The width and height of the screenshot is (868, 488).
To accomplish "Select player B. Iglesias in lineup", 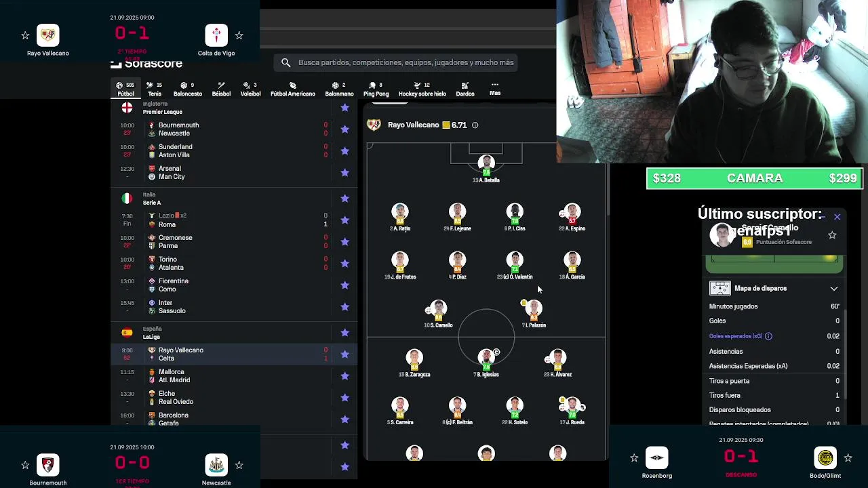I will pos(486,363).
